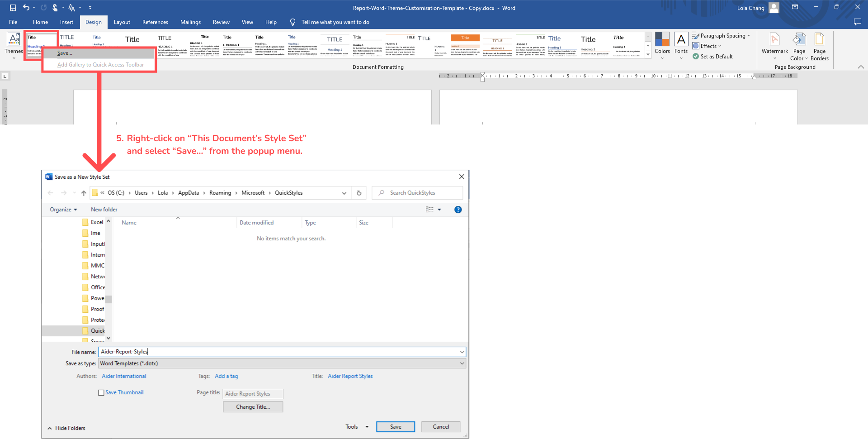Click the Save button in dialog

pos(395,427)
